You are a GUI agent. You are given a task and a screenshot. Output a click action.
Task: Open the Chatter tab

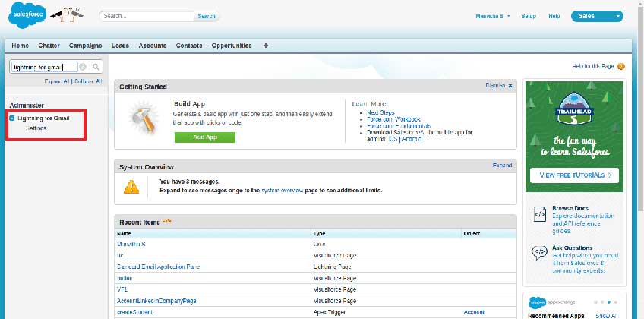49,46
